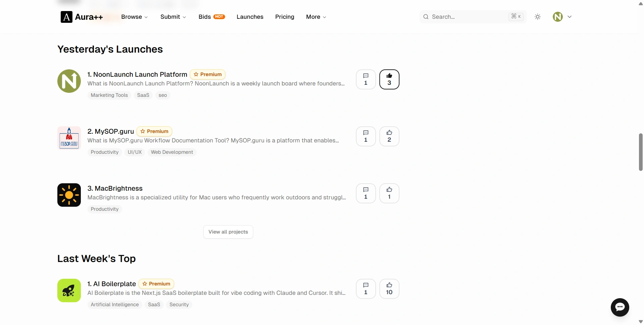Screen dimensions: 644x325
Task: Click the Premium badge on NoonLaunch
Action: (x=208, y=74)
